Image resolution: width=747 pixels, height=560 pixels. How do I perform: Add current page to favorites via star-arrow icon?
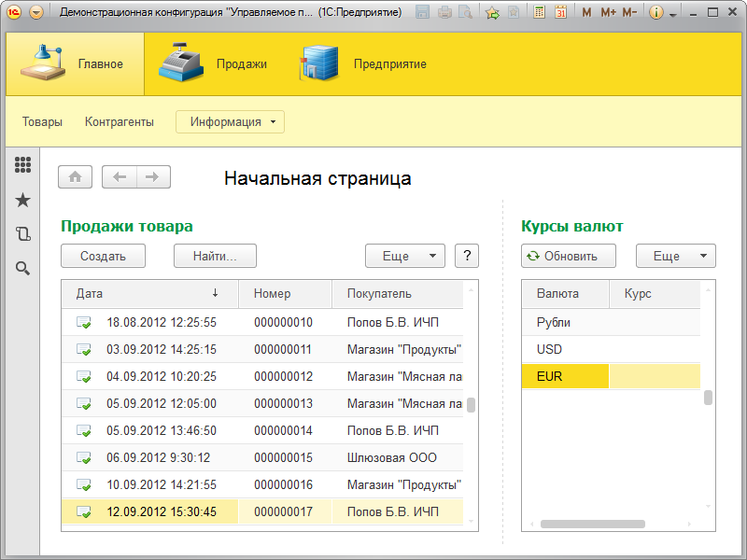pos(492,12)
